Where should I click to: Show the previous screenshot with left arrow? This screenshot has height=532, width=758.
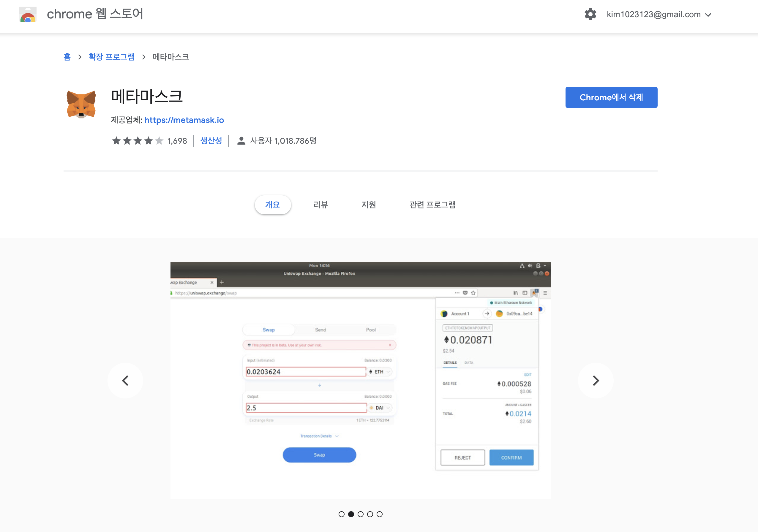point(125,381)
